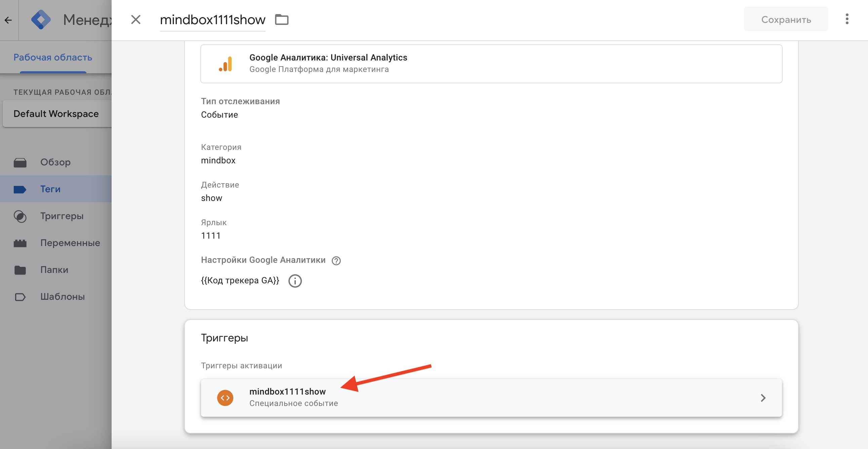
Task: Open the Шаблоны section
Action: tap(55, 297)
